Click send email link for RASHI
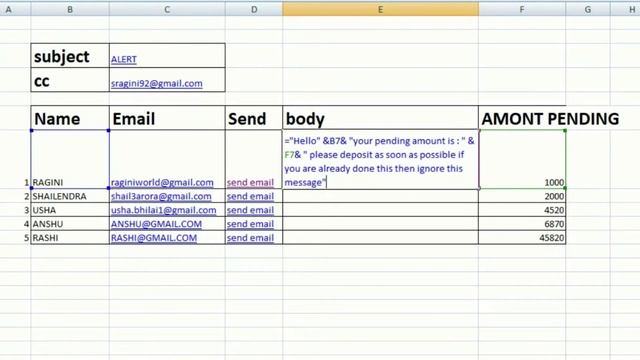Viewport: 640px width, 360px height. 250,238
